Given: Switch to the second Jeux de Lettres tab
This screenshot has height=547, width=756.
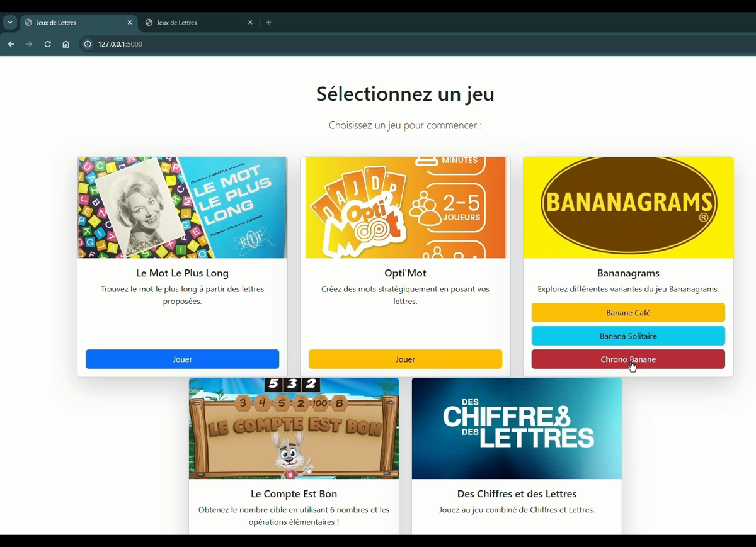Looking at the screenshot, I should pyautogui.click(x=199, y=23).
